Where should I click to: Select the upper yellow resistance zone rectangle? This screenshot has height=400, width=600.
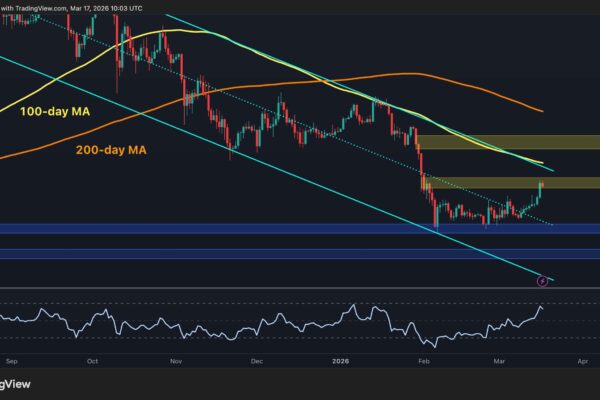pyautogui.click(x=508, y=142)
